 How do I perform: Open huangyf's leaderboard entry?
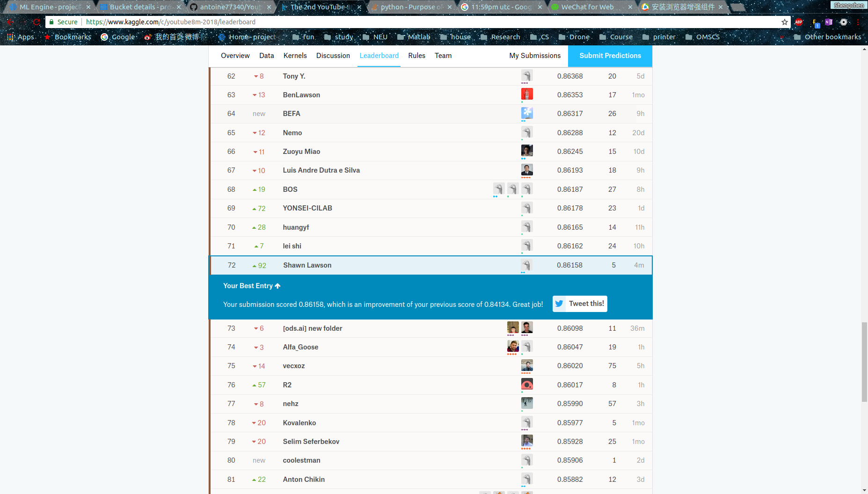click(x=296, y=227)
